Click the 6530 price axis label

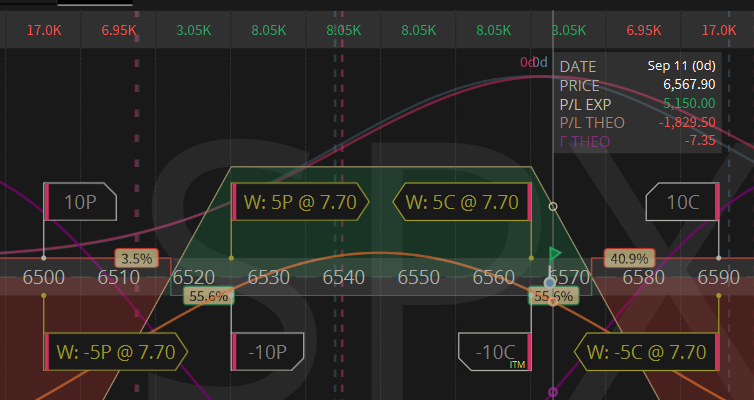pos(269,277)
